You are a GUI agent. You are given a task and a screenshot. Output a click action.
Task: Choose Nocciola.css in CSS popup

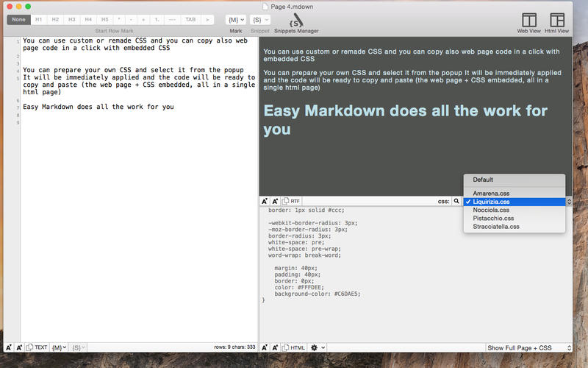click(x=514, y=210)
